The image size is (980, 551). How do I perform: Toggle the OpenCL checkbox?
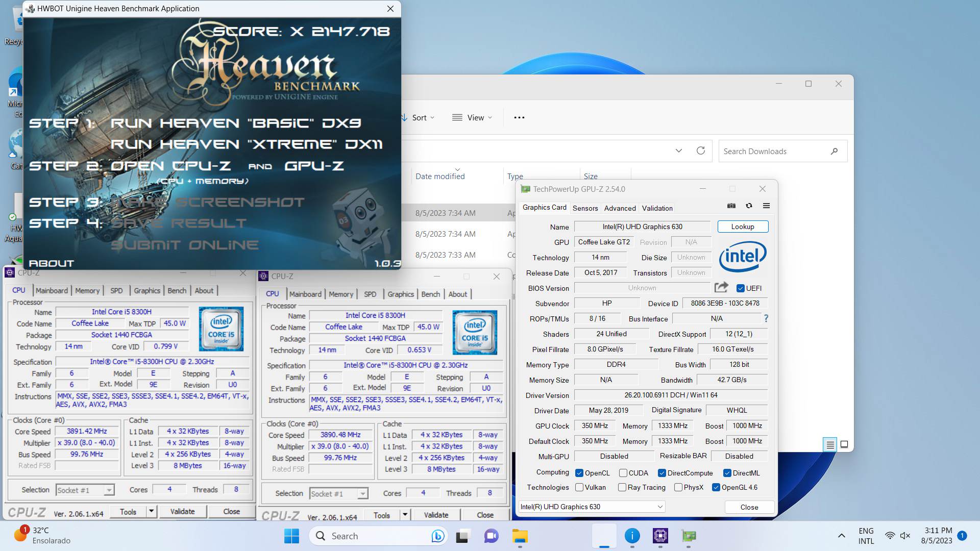[x=579, y=473]
